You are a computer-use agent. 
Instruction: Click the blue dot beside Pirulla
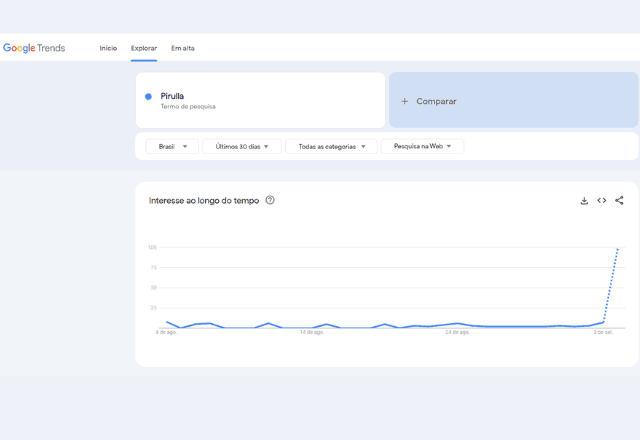148,96
